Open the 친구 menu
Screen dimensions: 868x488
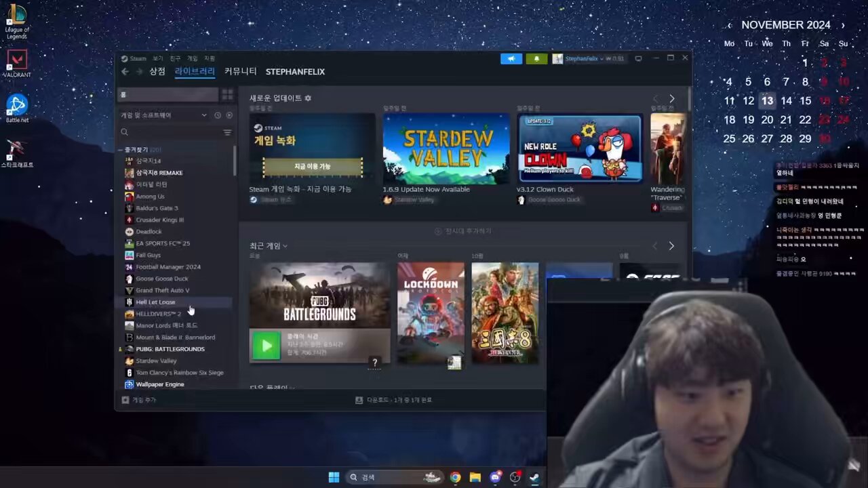tap(175, 58)
